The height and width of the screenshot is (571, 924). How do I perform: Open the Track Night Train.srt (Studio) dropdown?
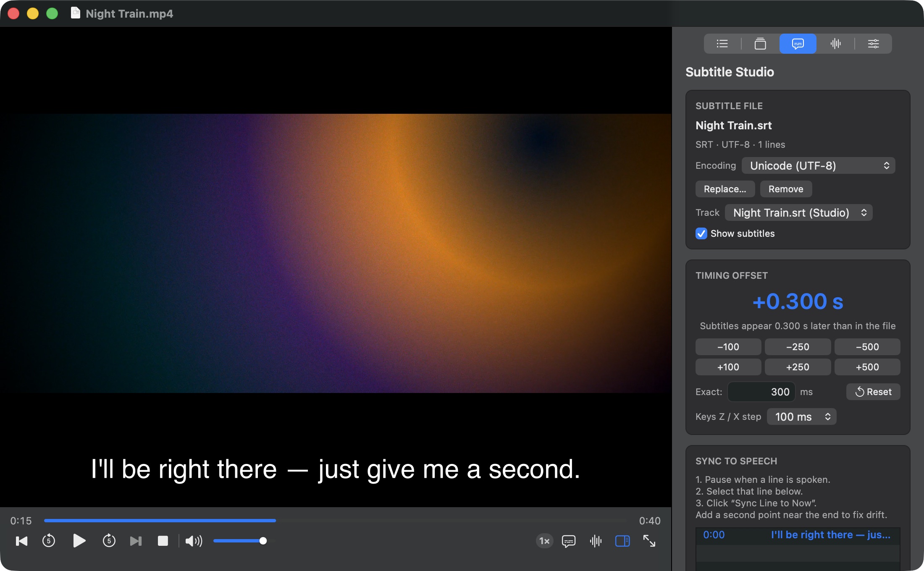click(x=799, y=212)
